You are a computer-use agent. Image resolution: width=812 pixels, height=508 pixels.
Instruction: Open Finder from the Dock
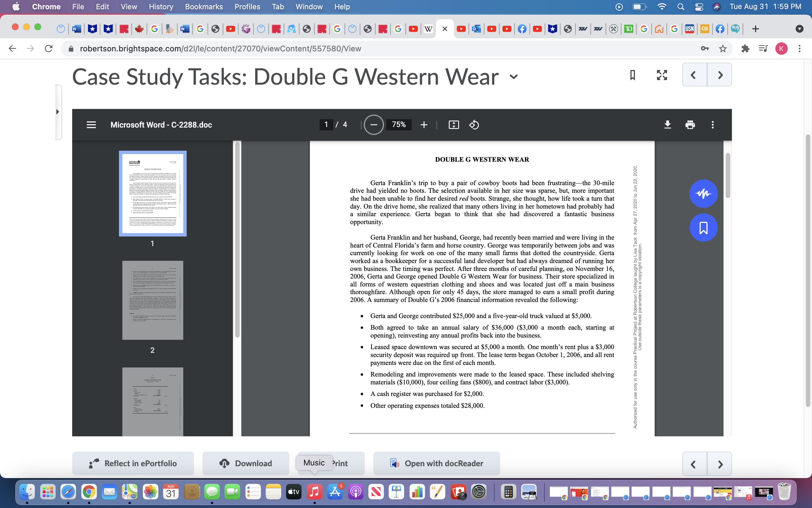click(x=27, y=492)
